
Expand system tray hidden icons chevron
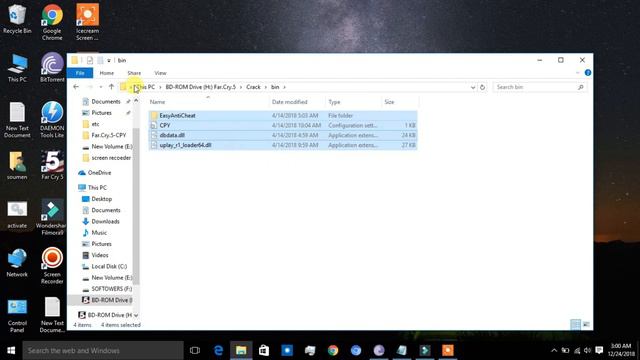point(554,350)
